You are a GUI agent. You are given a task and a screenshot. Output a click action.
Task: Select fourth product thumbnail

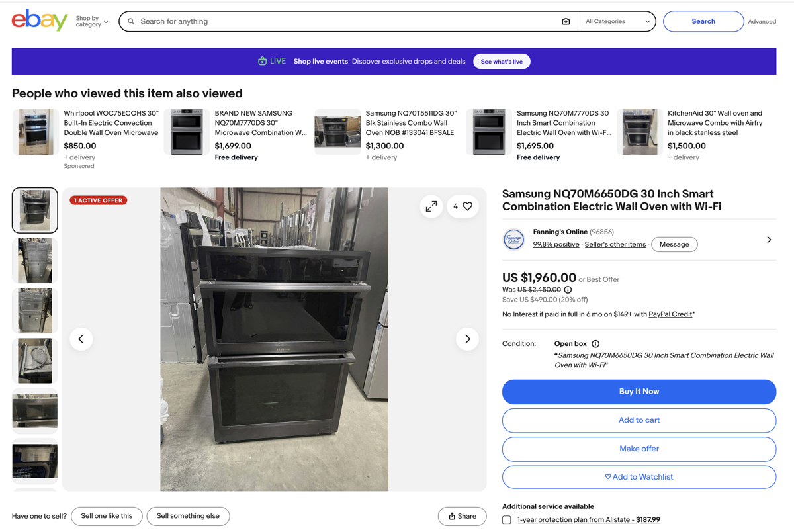click(35, 361)
